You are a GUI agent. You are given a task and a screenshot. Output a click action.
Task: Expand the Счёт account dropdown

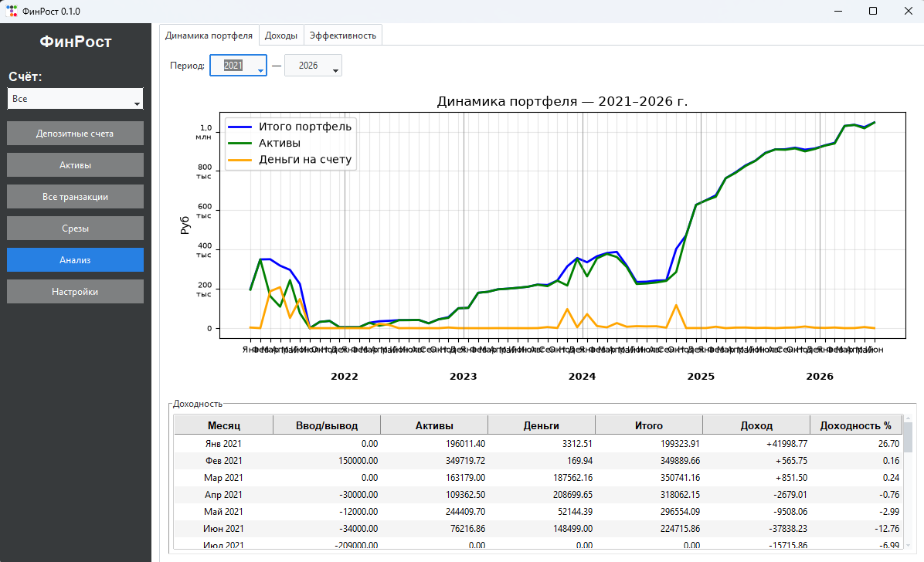pyautogui.click(x=75, y=98)
